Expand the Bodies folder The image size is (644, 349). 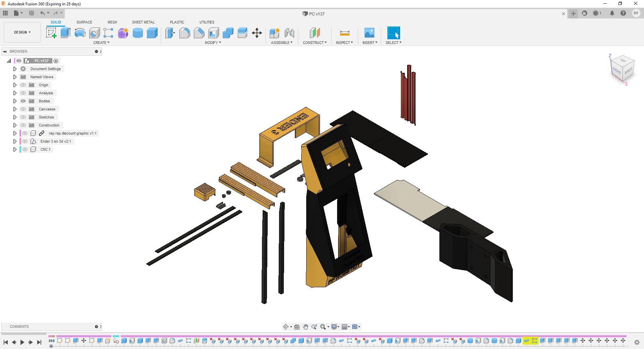15,101
